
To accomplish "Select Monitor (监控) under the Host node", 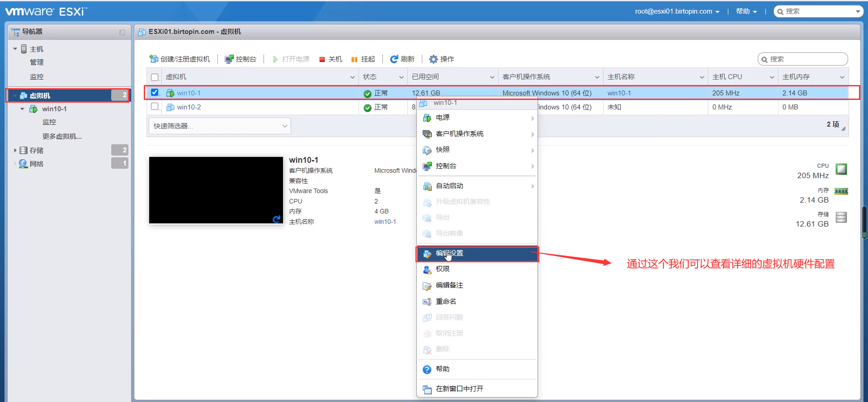I will click(x=37, y=77).
